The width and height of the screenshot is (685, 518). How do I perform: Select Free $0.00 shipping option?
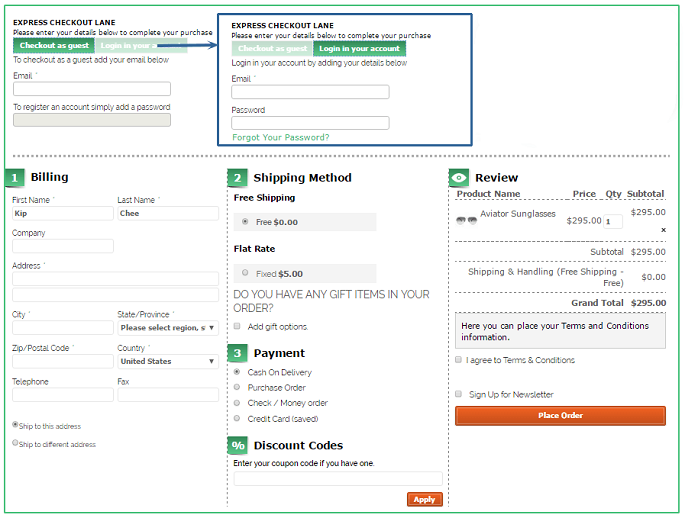tap(245, 222)
